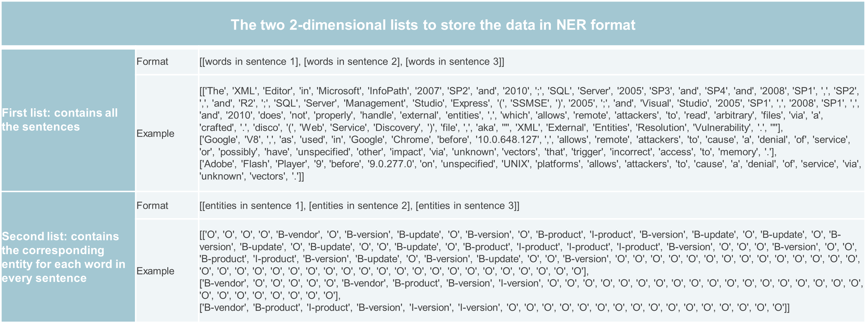The image size is (868, 324).
Task: Click the Example label in the First list section
Action: point(155,134)
